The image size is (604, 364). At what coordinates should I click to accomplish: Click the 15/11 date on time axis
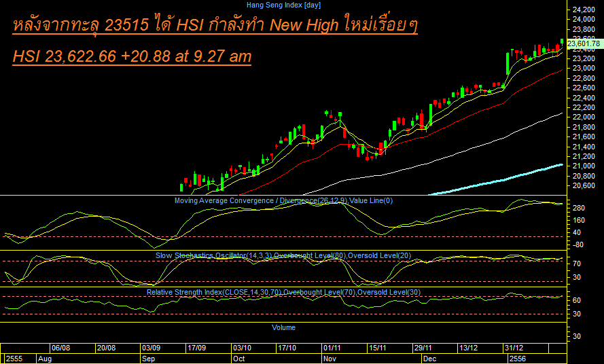click(378, 348)
